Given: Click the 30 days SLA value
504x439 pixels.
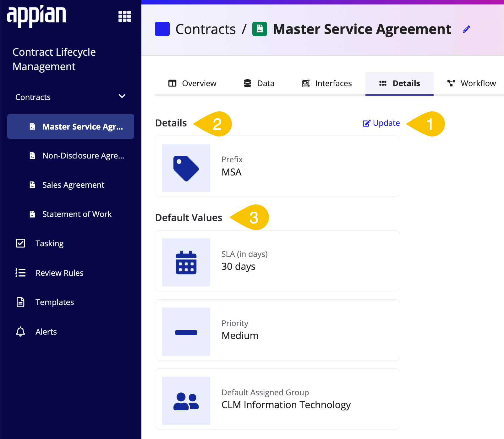Looking at the screenshot, I should point(238,267).
